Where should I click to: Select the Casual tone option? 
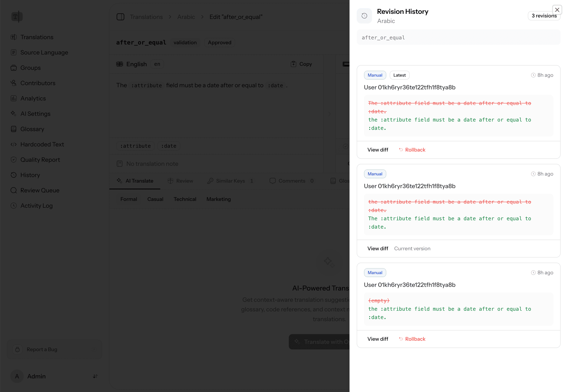coord(155,199)
